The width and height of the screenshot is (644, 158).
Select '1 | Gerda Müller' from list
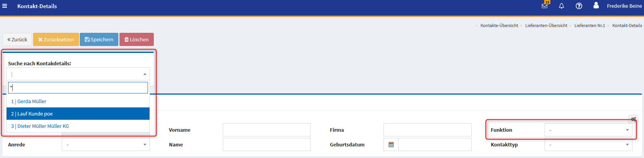click(x=29, y=101)
